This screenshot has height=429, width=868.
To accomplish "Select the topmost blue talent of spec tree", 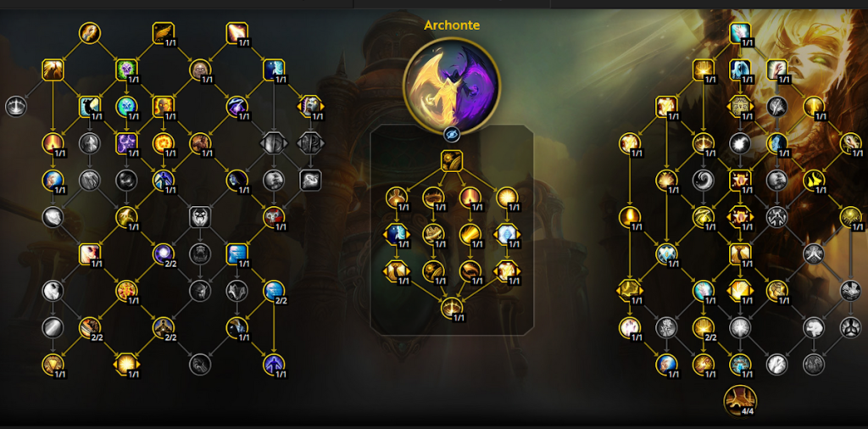I will (x=739, y=33).
